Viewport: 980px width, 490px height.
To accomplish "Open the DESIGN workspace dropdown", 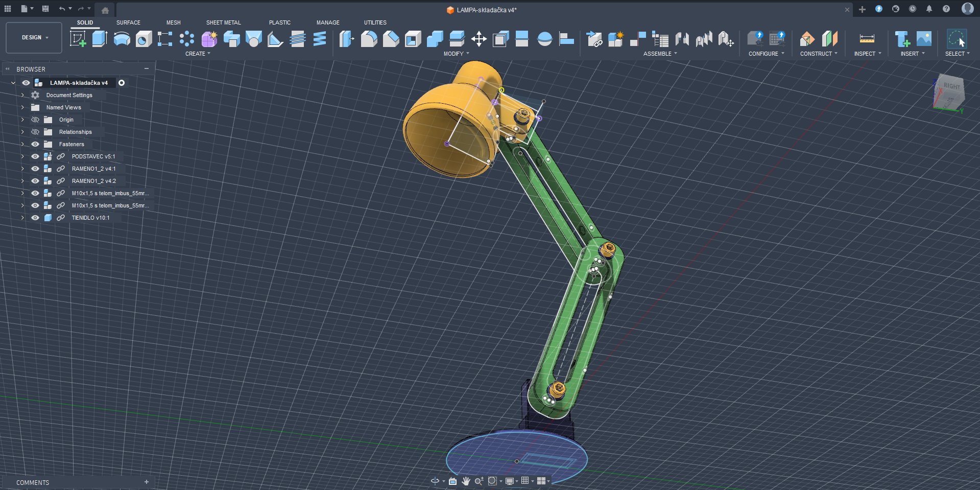I will (34, 38).
